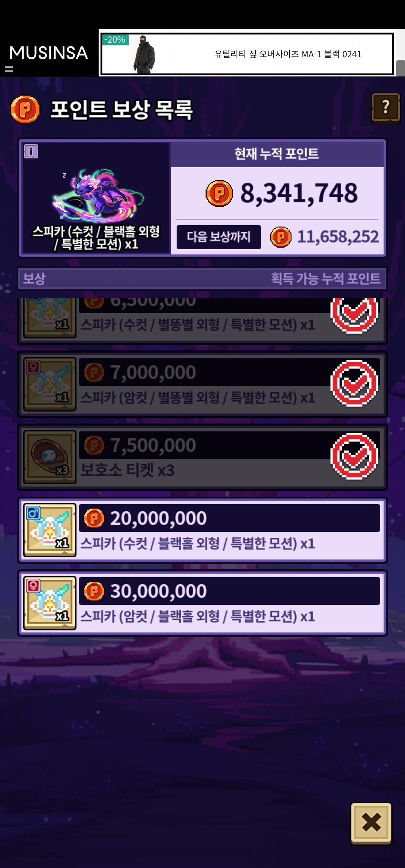Tap the 7,000,000 female shooting star Spica icon
This screenshot has width=405, height=868.
point(50,384)
